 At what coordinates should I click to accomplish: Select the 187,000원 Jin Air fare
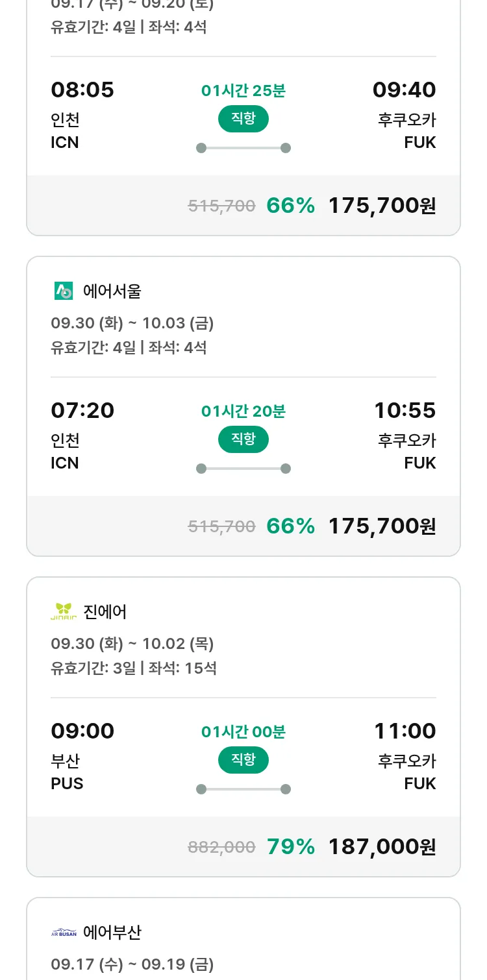point(382,846)
